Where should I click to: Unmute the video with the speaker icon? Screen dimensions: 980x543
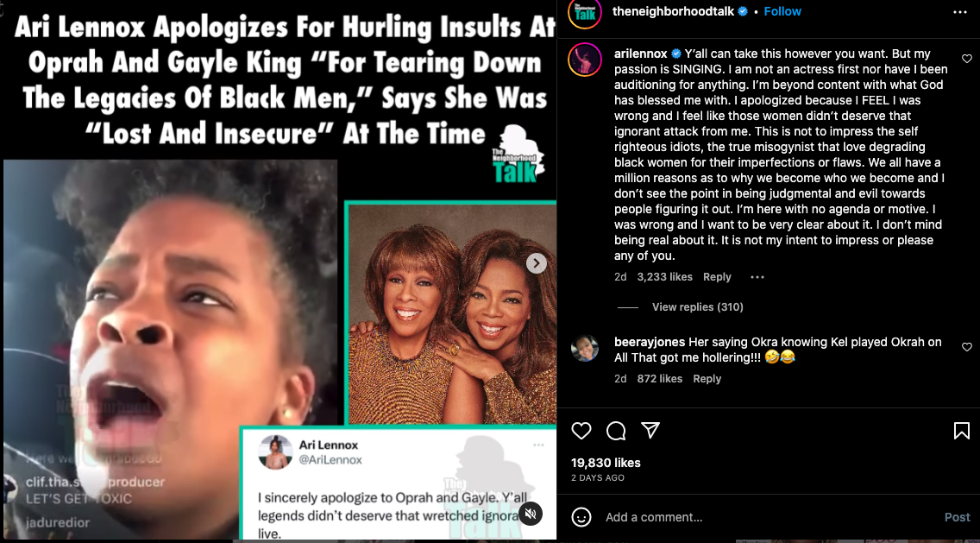coord(530,514)
